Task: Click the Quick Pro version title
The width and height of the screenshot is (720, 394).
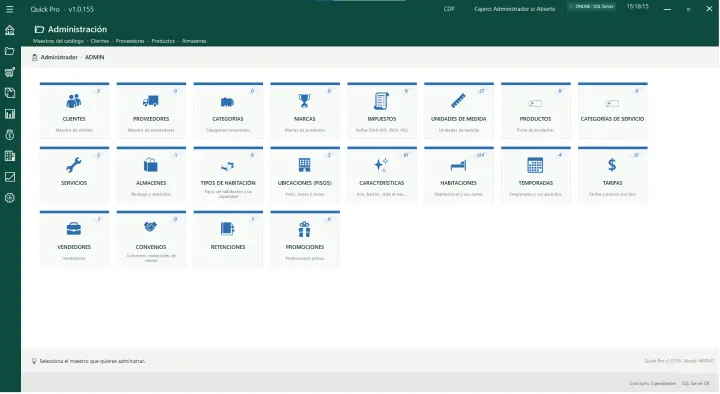Action: click(62, 9)
